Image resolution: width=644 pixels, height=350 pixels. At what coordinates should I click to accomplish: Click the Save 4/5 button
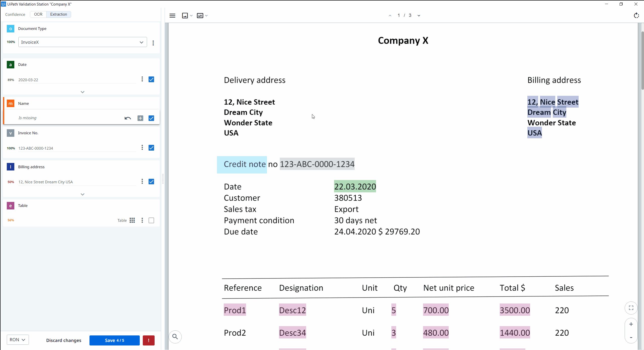pos(114,340)
